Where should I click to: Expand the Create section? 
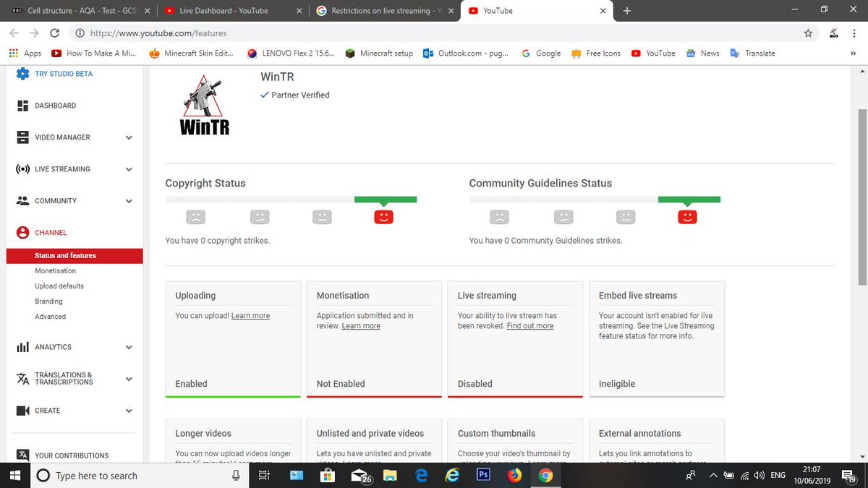129,411
